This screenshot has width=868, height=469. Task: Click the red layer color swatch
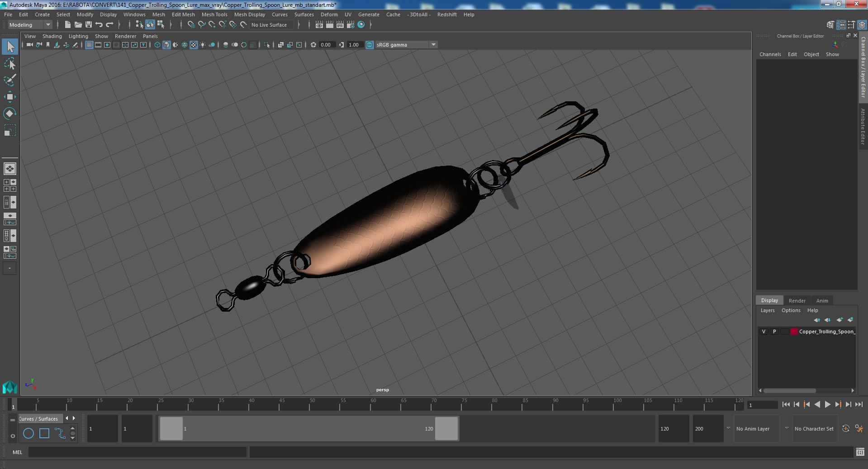click(x=794, y=332)
